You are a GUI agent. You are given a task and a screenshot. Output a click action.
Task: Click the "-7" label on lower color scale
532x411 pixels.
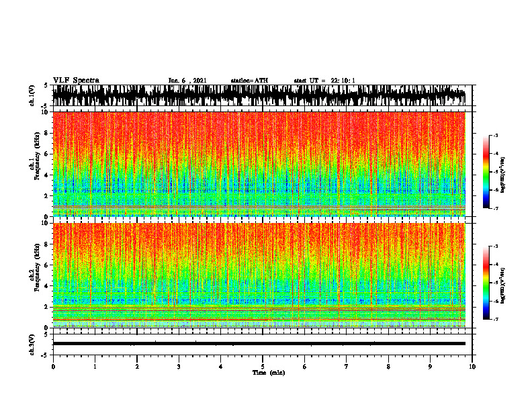[x=496, y=319]
